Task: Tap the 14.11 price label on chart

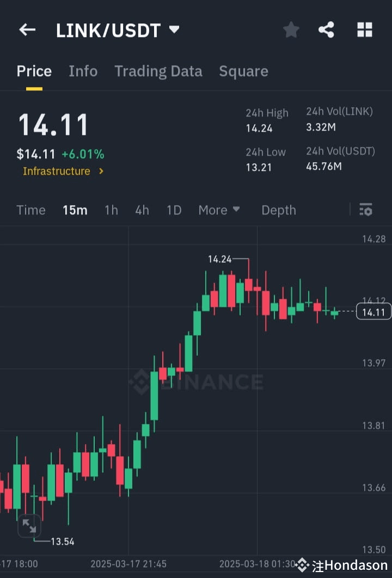Action: click(373, 311)
